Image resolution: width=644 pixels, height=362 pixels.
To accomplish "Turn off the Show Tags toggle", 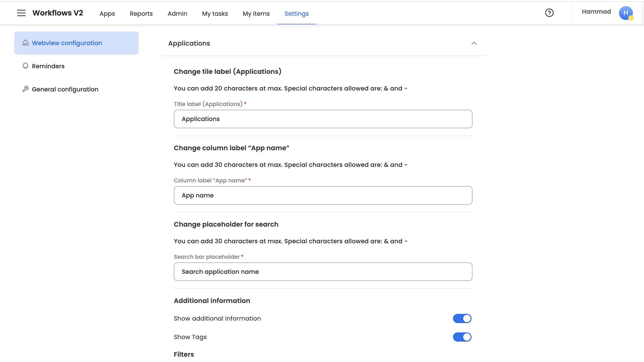I will point(462,337).
